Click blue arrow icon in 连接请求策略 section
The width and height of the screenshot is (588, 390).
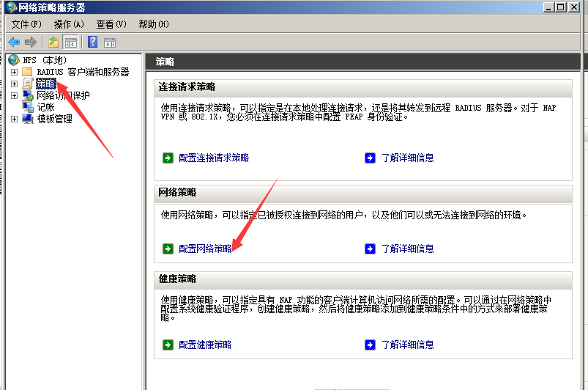coord(370,158)
